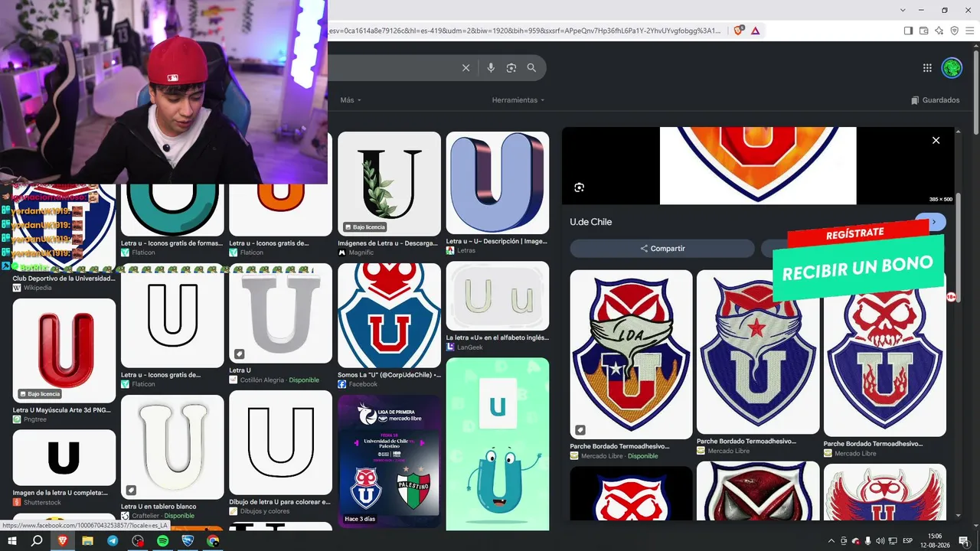This screenshot has height=551, width=980.
Task: Open the black U Shutterstock image
Action: click(64, 458)
